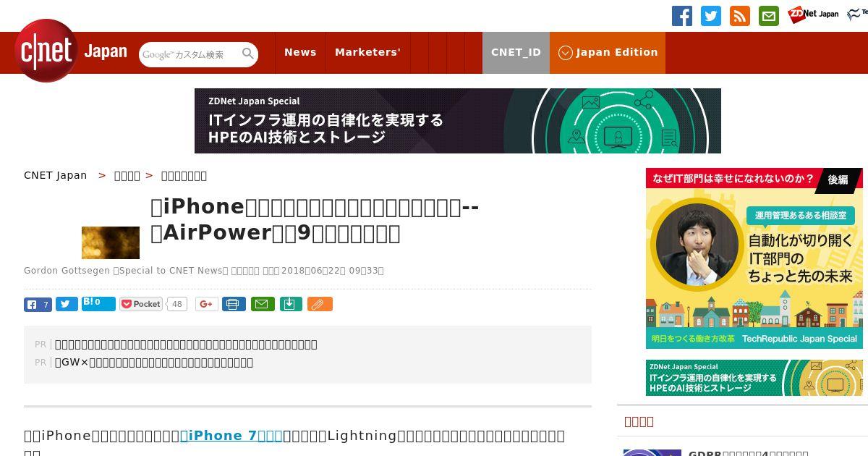Open the Twitter icon in the top header
Image resolution: width=868 pixels, height=456 pixels.
pyautogui.click(x=711, y=16)
